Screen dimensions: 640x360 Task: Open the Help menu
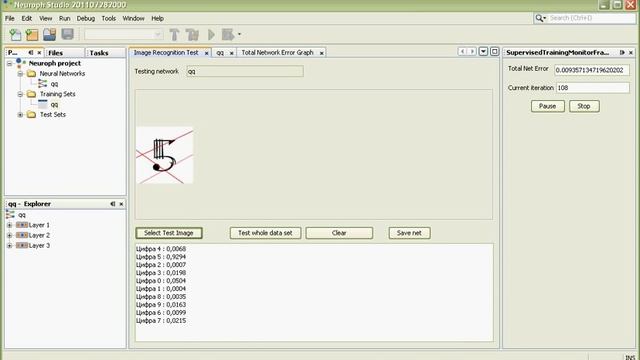[158, 18]
